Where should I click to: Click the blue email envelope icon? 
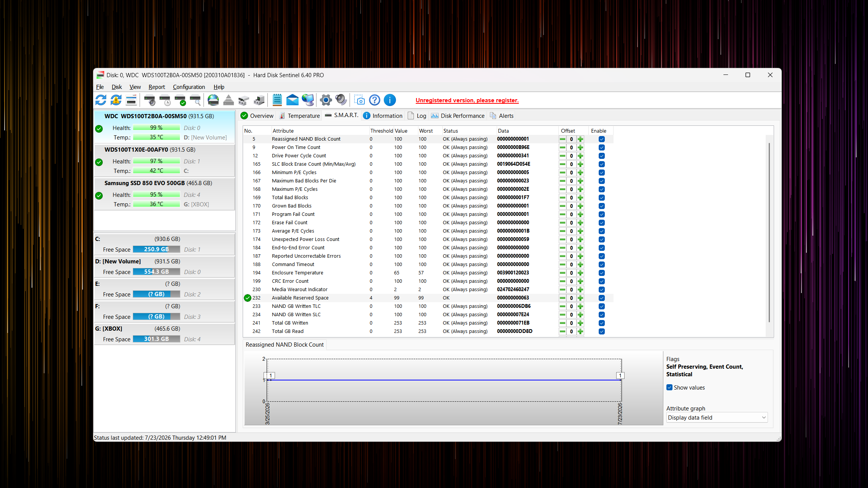click(292, 100)
